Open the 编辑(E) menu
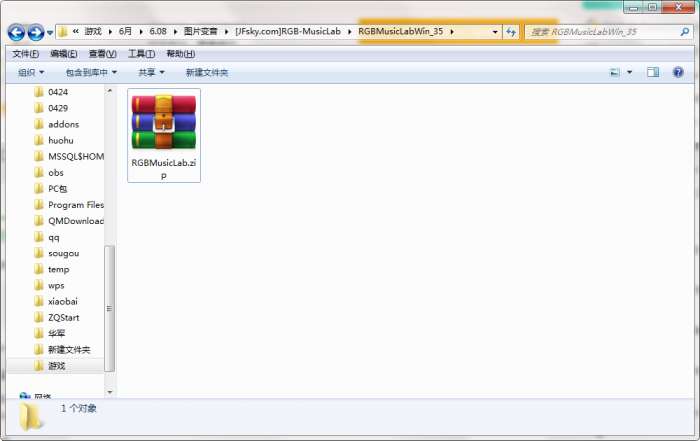The width and height of the screenshot is (700, 441). click(64, 54)
